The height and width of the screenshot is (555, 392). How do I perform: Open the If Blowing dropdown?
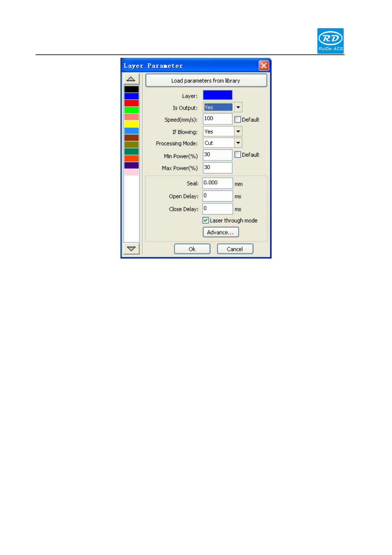238,131
